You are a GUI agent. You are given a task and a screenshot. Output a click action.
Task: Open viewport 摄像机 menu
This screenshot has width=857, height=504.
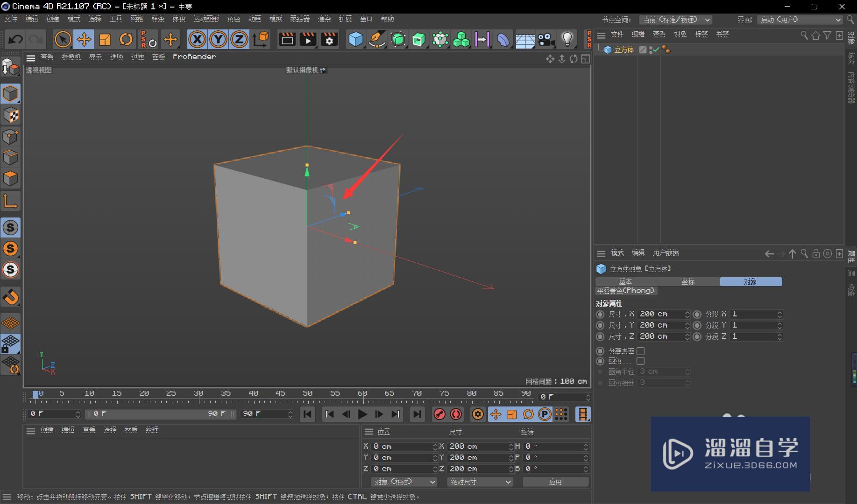71,57
